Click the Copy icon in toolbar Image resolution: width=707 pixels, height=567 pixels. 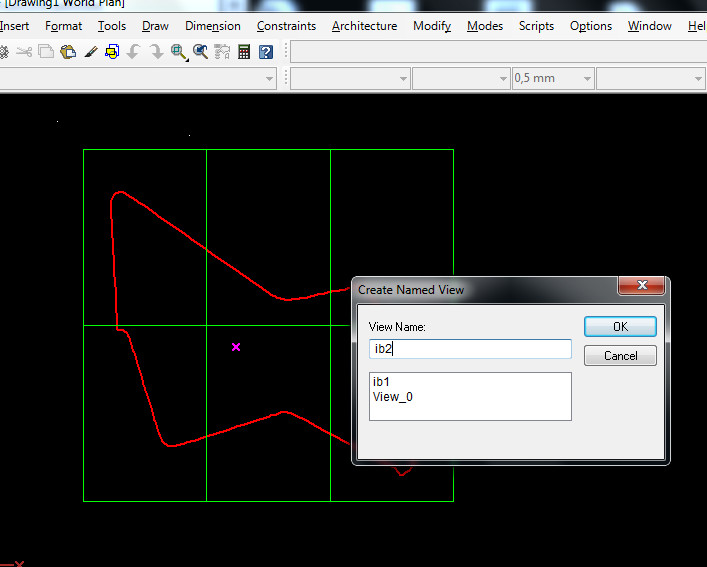click(46, 52)
